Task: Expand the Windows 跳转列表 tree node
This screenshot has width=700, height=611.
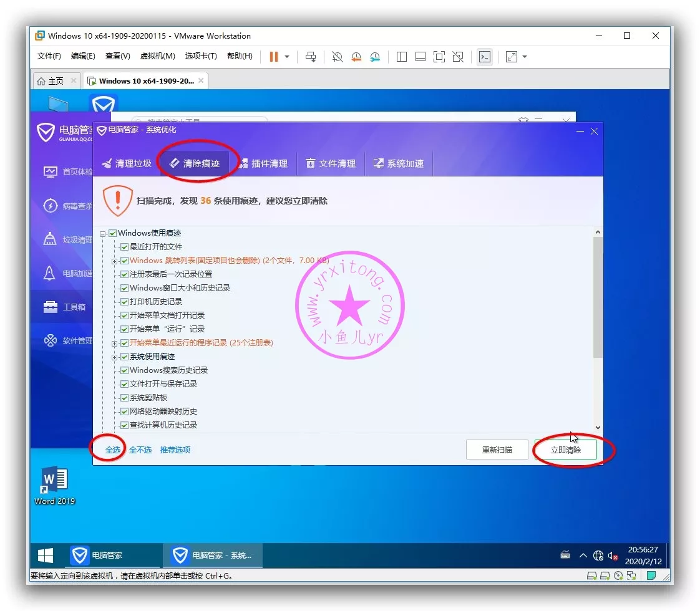Action: (115, 261)
